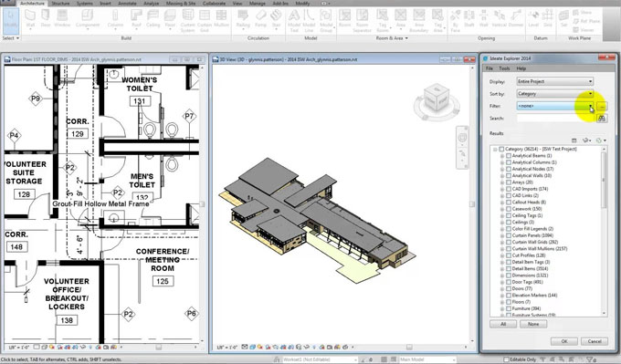Check the Analytical Beams (1) checkbox
The height and width of the screenshot is (364, 621).
(x=509, y=156)
